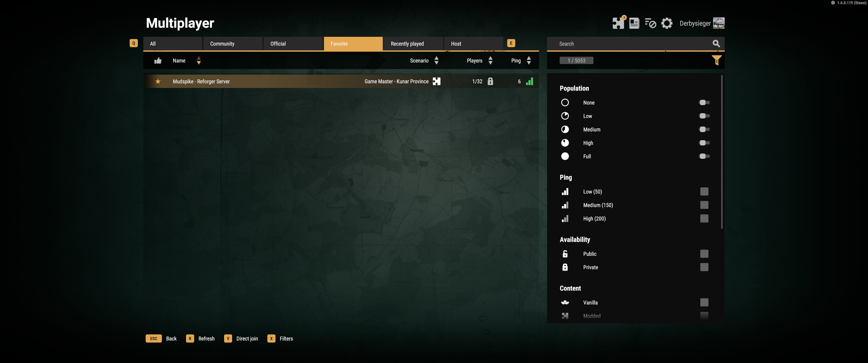Click Derbysieger profile avatar
The image size is (868, 363).
pos(719,23)
